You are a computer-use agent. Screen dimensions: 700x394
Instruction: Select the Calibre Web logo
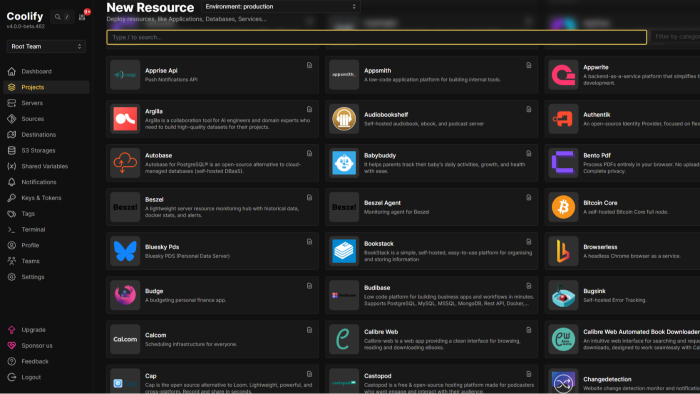click(344, 340)
